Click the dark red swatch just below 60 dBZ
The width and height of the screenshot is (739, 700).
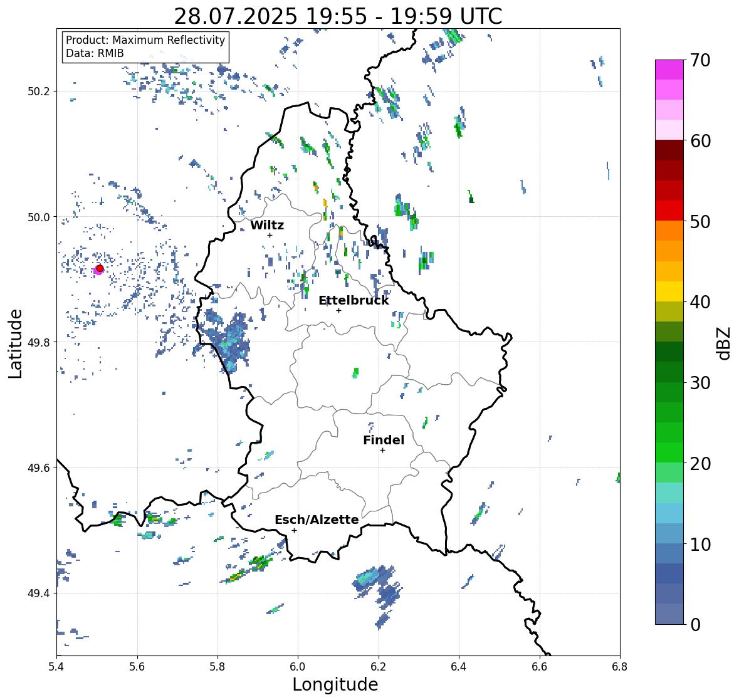coord(669,150)
